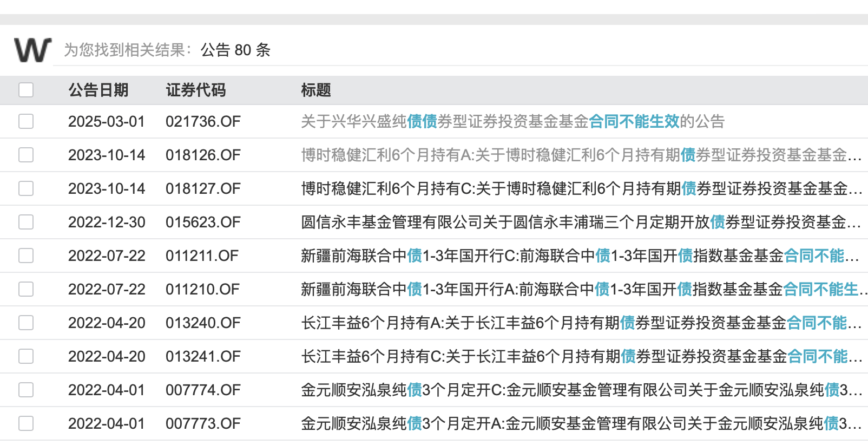Tick checkbox next to 013240.OF
Image resolution: width=868 pixels, height=445 pixels.
(x=26, y=323)
